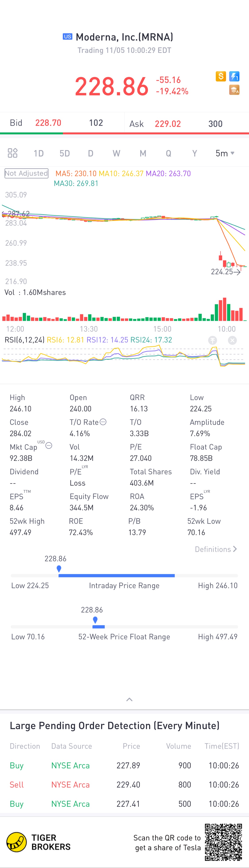Select the D daily chart tab
The image size is (249, 868).
tap(91, 154)
